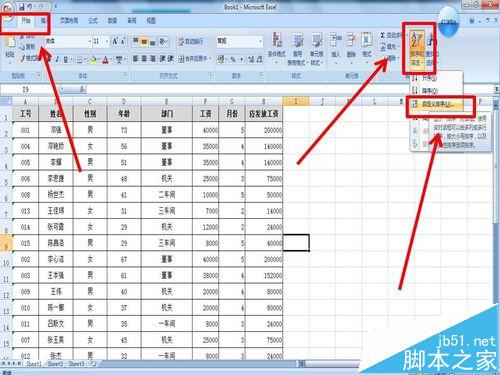Viewport: 500px width, 375px height.
Task: Toggle top vertical alignment
Action: click(136, 41)
